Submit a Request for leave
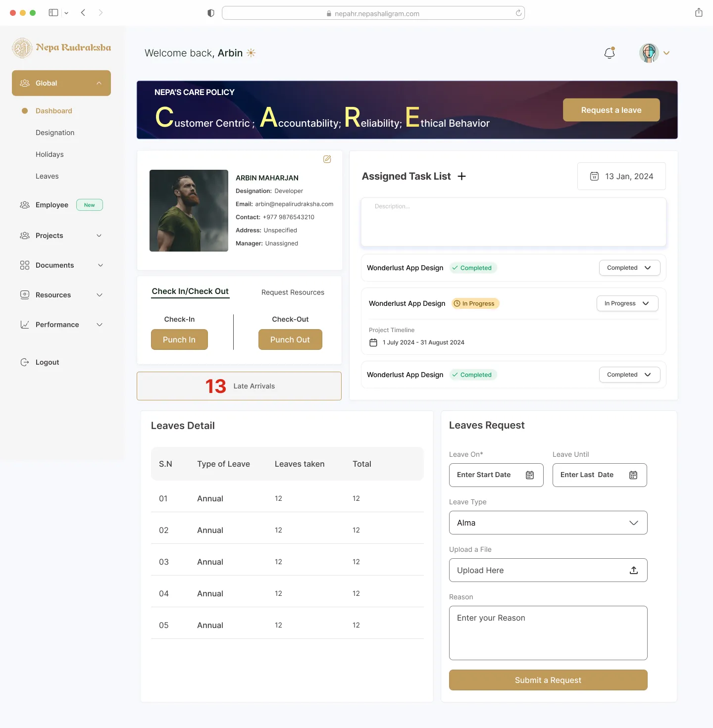This screenshot has width=713, height=728. point(548,680)
